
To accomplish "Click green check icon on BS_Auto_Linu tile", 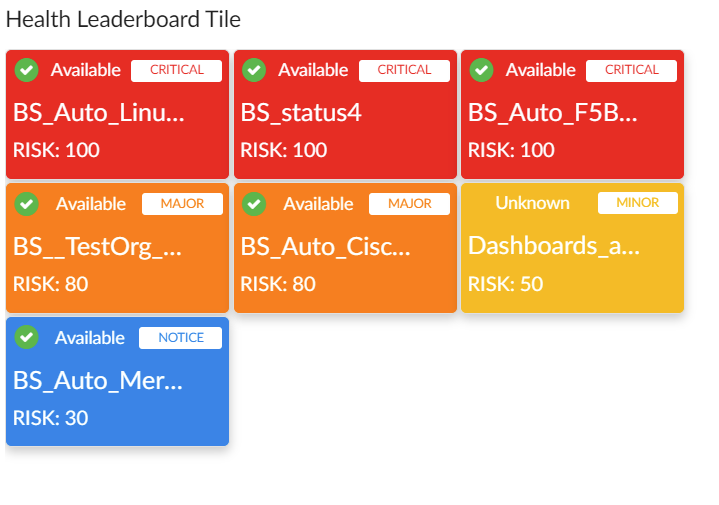I will pyautogui.click(x=27, y=70).
